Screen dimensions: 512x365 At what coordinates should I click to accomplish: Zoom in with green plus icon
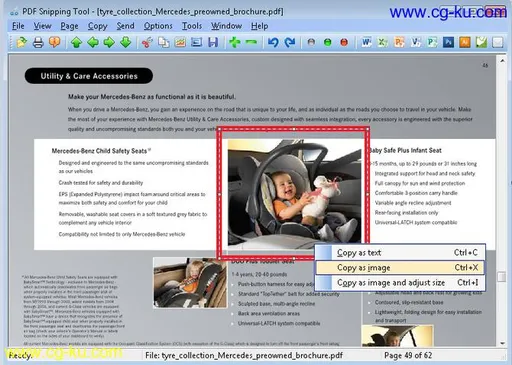click(x=235, y=42)
